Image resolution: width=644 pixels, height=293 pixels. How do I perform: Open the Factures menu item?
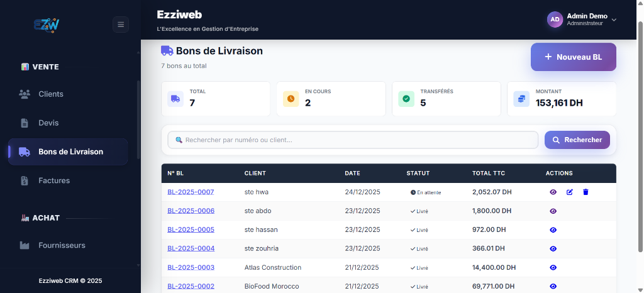click(x=68, y=180)
